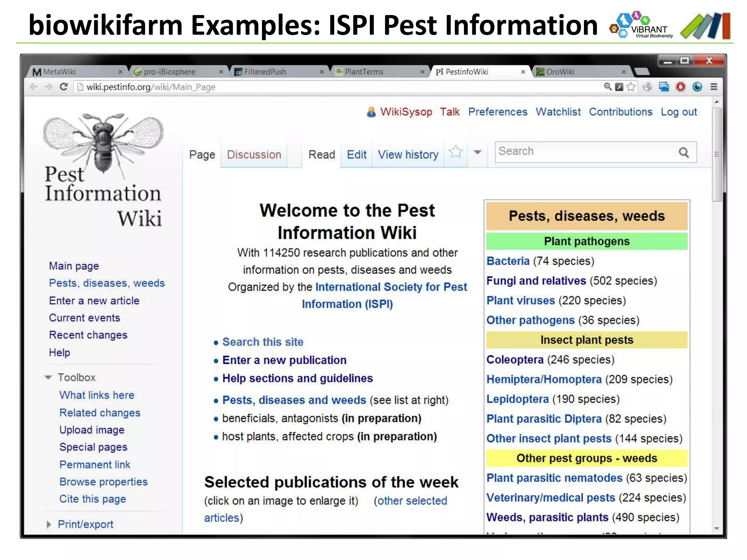Screen dimensions: 747x560
Task: Open the Watchlist link
Action: click(558, 112)
